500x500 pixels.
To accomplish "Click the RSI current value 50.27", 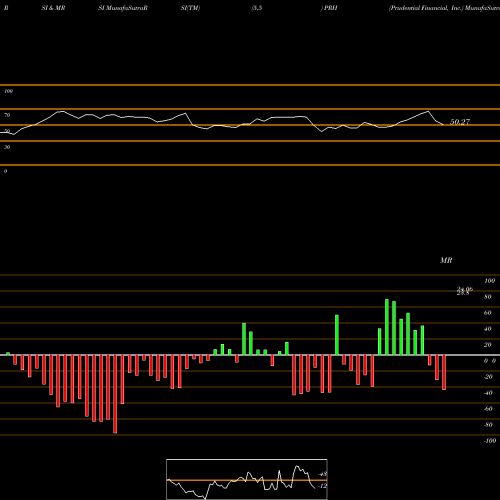I will 460,122.
